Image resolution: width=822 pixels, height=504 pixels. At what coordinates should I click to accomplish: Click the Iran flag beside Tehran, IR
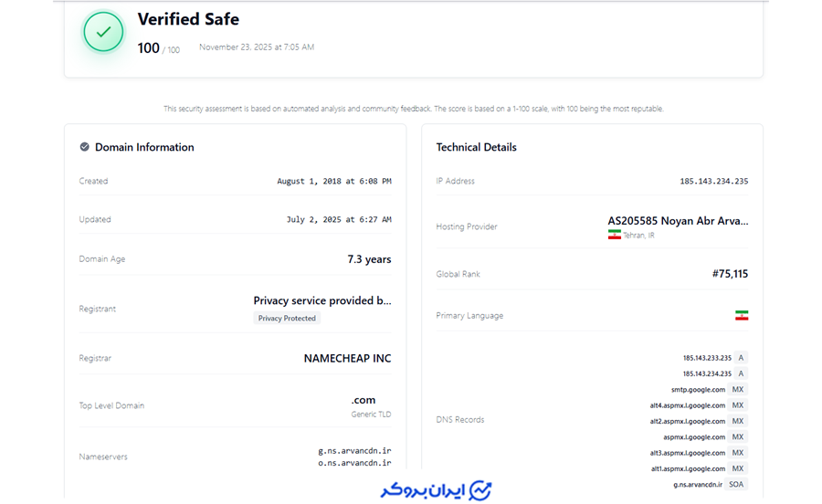[x=615, y=235]
